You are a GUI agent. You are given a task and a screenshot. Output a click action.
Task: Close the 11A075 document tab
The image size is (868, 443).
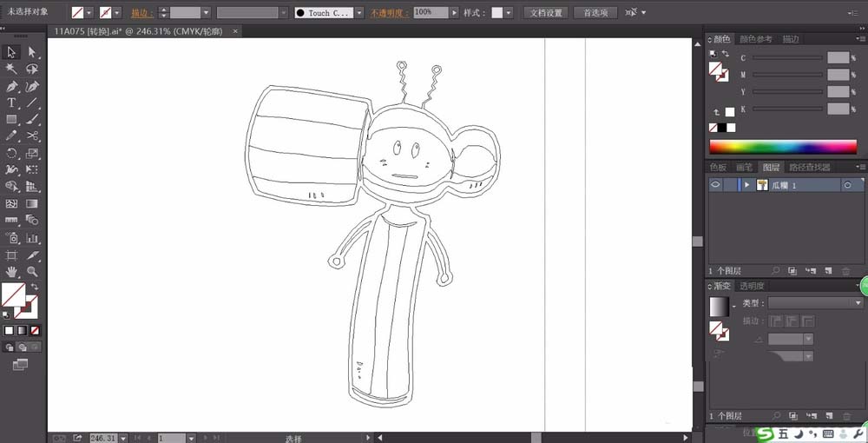click(x=235, y=31)
